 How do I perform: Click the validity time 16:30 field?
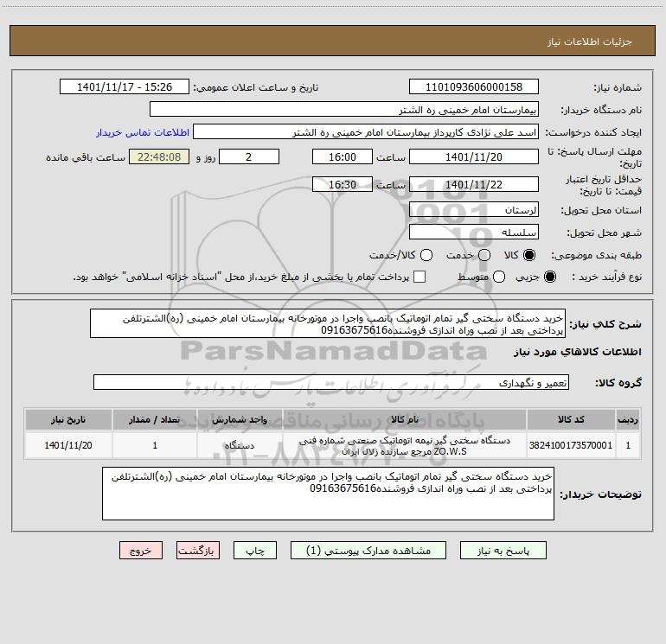(343, 184)
